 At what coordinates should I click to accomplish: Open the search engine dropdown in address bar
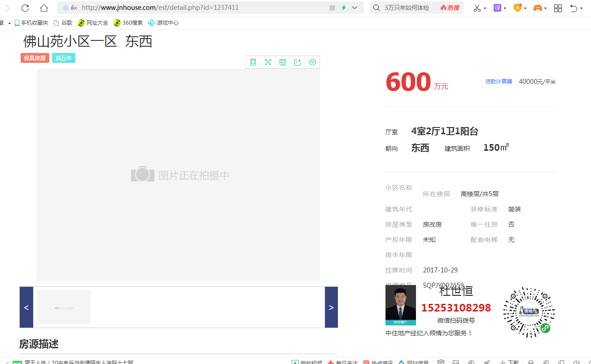coord(354,8)
